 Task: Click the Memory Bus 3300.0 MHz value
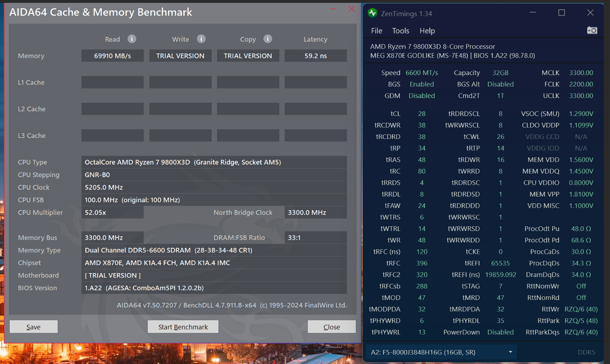pos(112,238)
